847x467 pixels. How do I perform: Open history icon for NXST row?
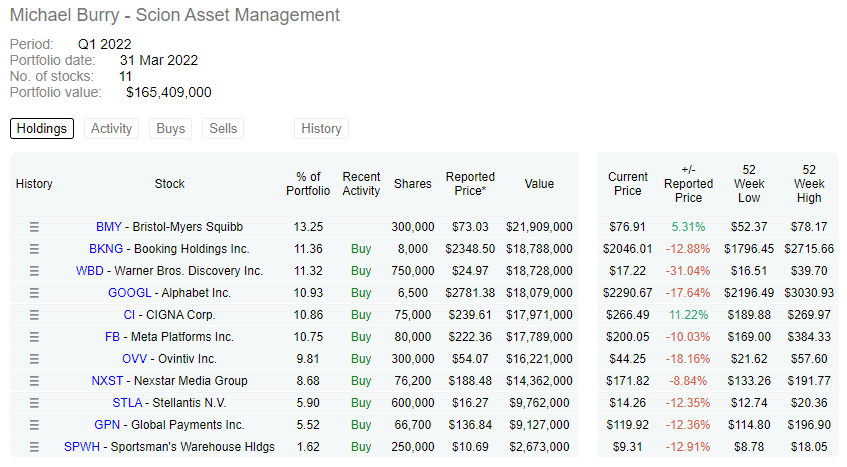coord(34,381)
